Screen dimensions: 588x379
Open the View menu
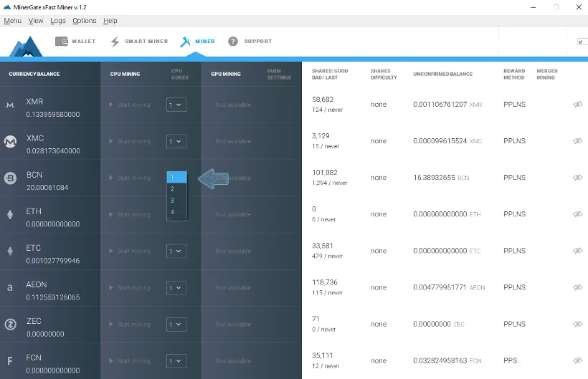(x=36, y=21)
